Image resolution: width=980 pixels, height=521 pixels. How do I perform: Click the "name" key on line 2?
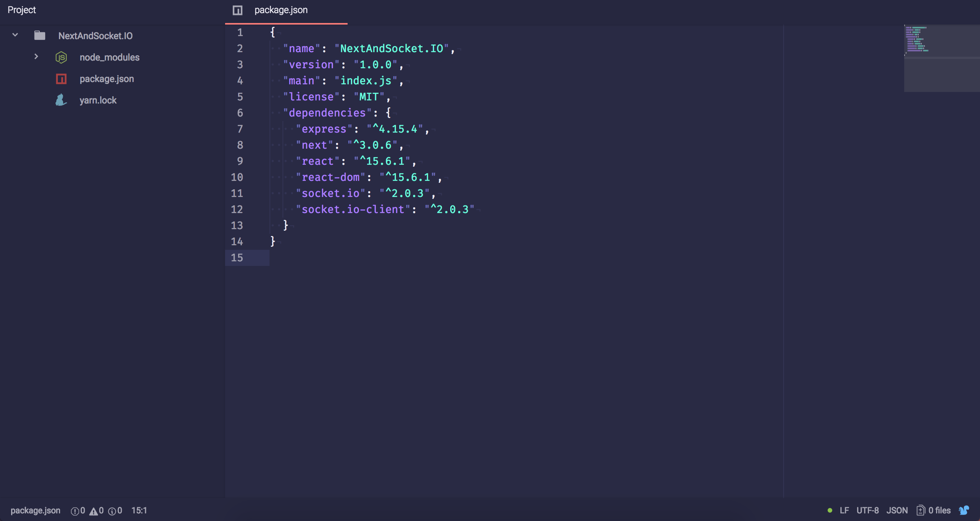[x=302, y=49]
